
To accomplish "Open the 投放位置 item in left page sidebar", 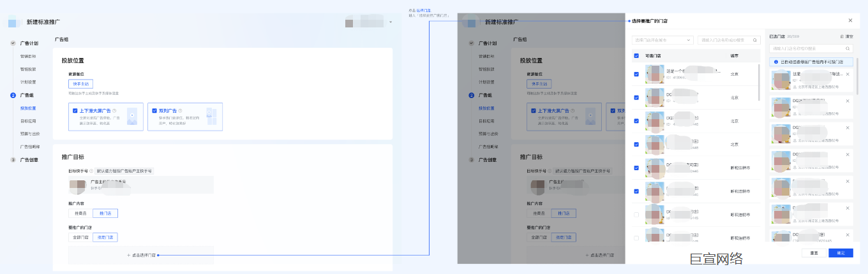I will click(28, 108).
